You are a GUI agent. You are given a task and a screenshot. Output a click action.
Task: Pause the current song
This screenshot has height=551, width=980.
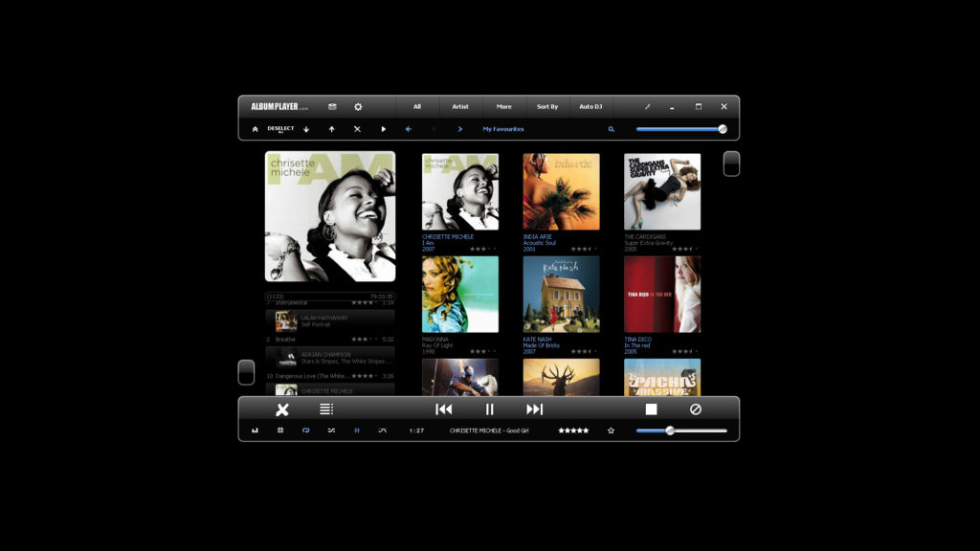coord(489,409)
